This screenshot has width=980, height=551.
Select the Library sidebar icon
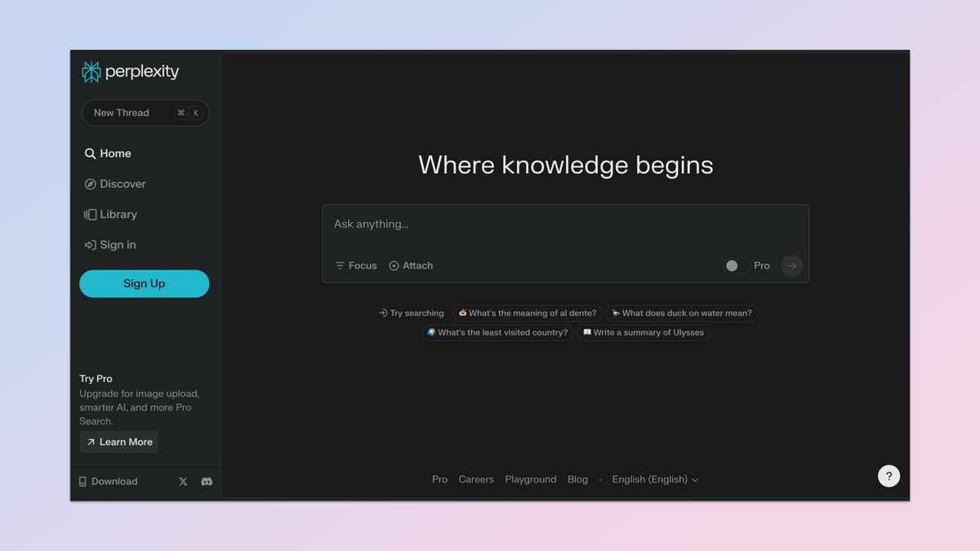tap(91, 214)
